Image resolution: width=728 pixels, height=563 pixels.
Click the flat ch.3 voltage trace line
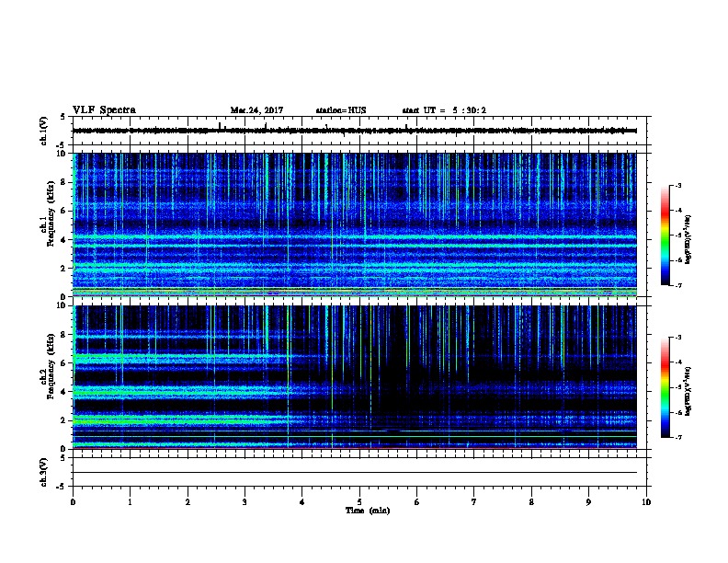coord(355,473)
